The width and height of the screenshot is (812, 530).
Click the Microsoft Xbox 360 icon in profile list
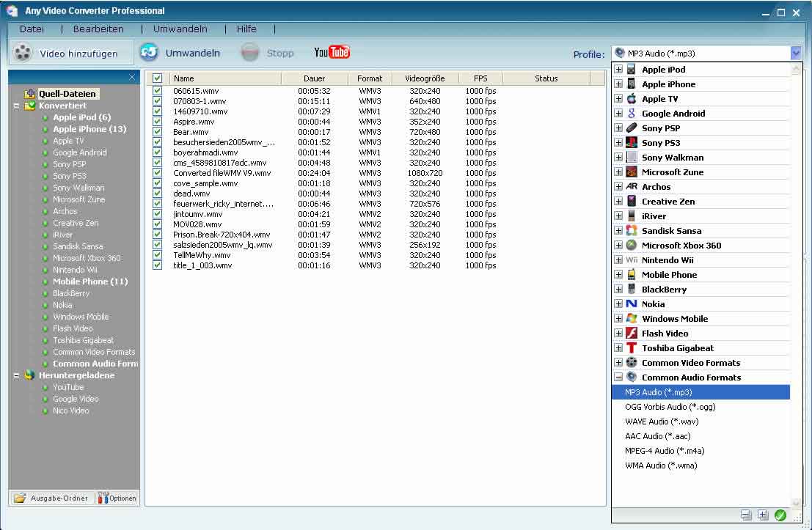tap(632, 246)
